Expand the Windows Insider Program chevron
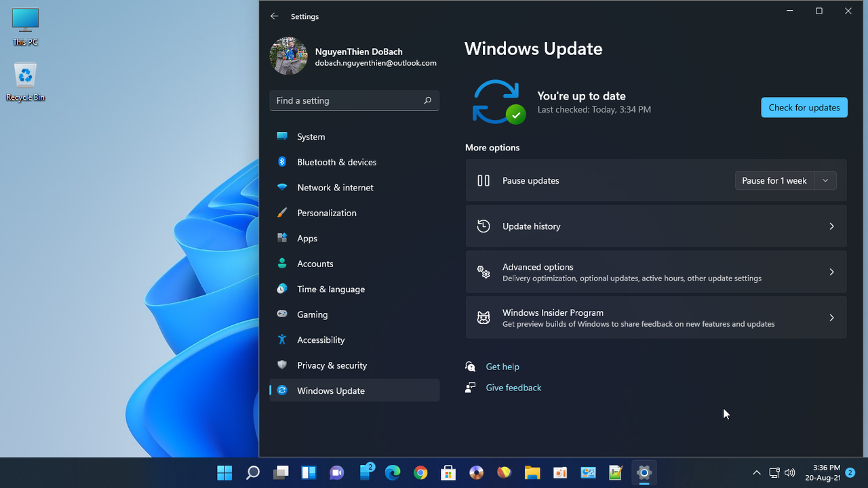Image resolution: width=868 pixels, height=488 pixels. pyautogui.click(x=831, y=317)
